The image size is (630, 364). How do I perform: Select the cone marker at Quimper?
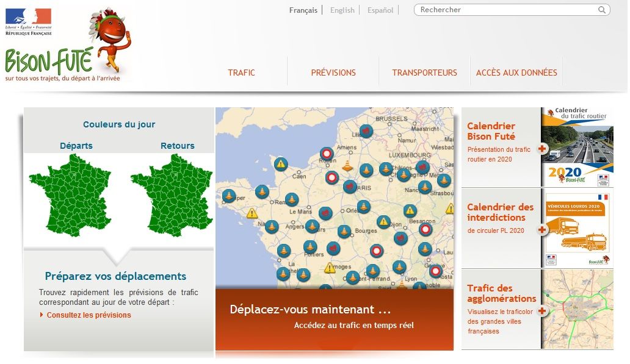pos(229,196)
